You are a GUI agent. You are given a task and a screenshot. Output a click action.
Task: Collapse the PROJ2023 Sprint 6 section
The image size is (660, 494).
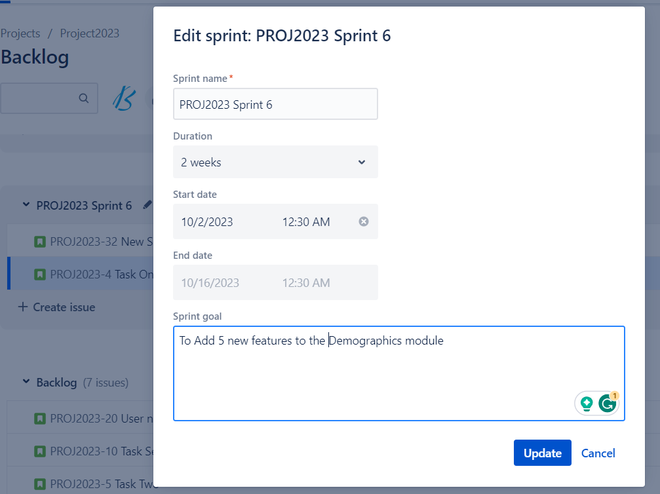[x=26, y=205]
